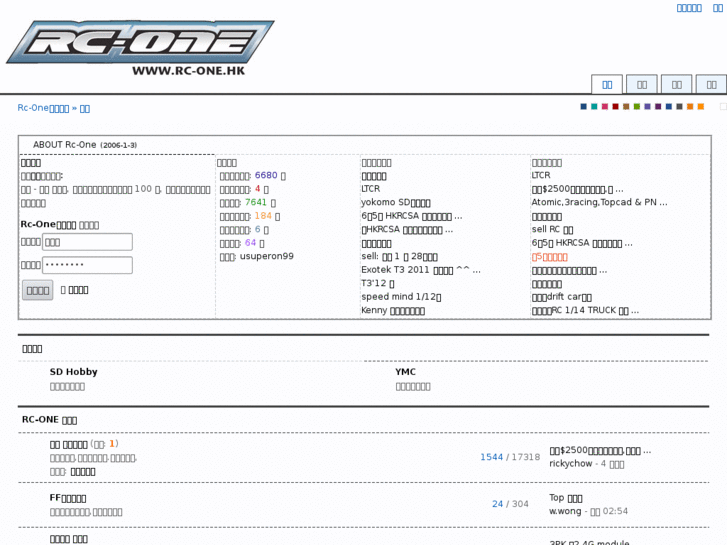Apply the dark purple theme swatch

[x=658, y=107]
